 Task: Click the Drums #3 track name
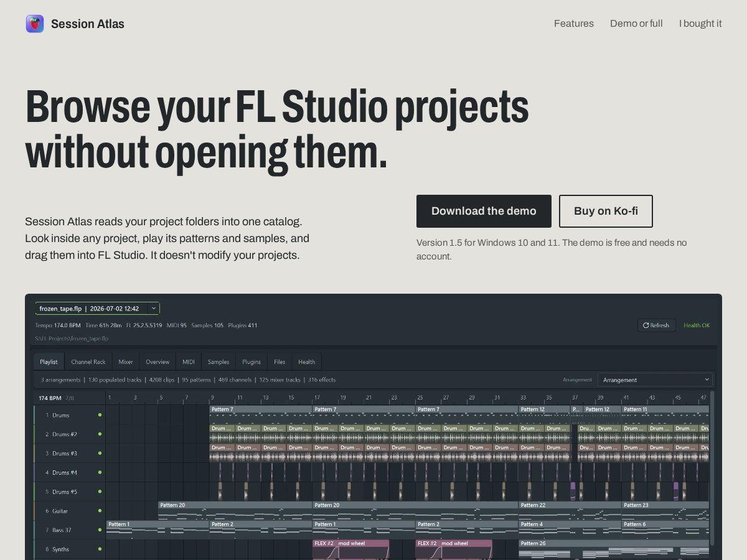(65, 454)
